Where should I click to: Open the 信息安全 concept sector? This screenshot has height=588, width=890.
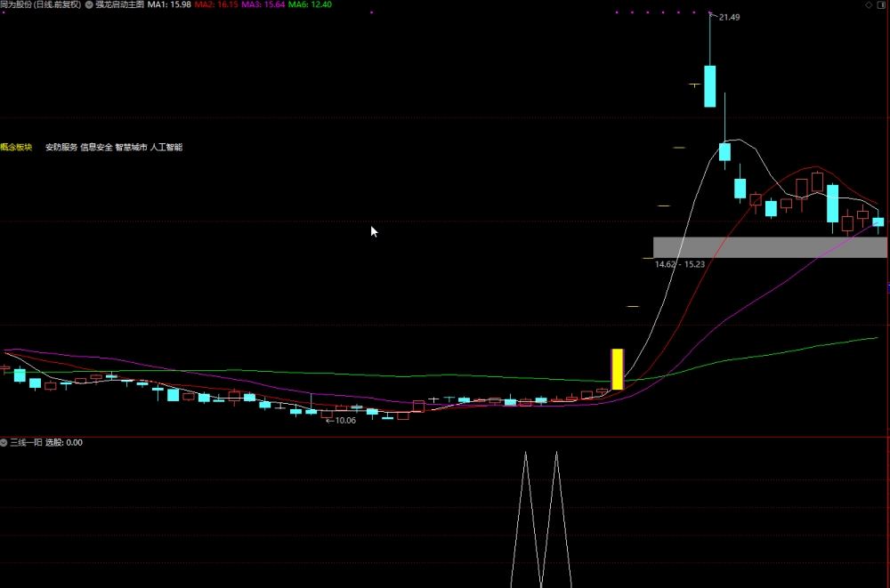coord(96,147)
